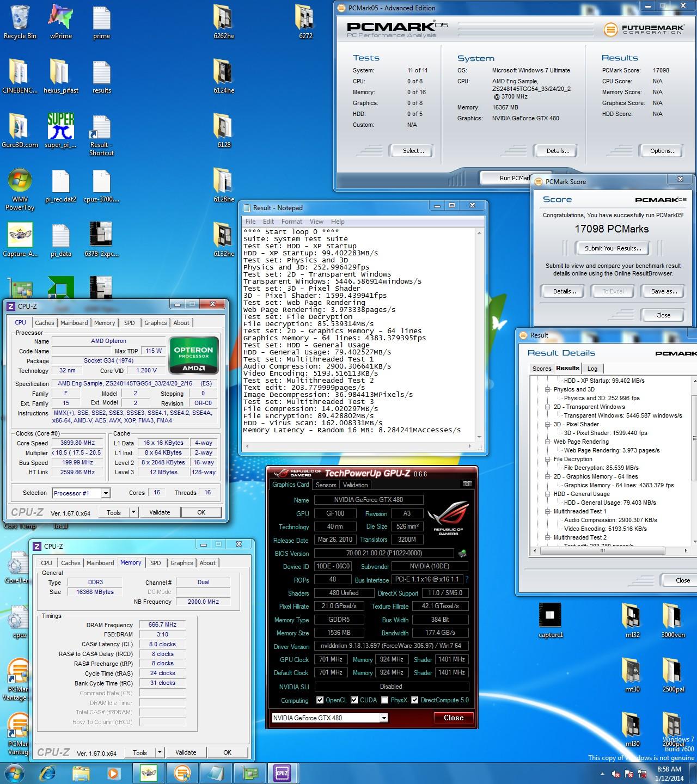Open the Guru3D.com desktop icon
This screenshot has height=784, width=697.
pyautogui.click(x=20, y=131)
